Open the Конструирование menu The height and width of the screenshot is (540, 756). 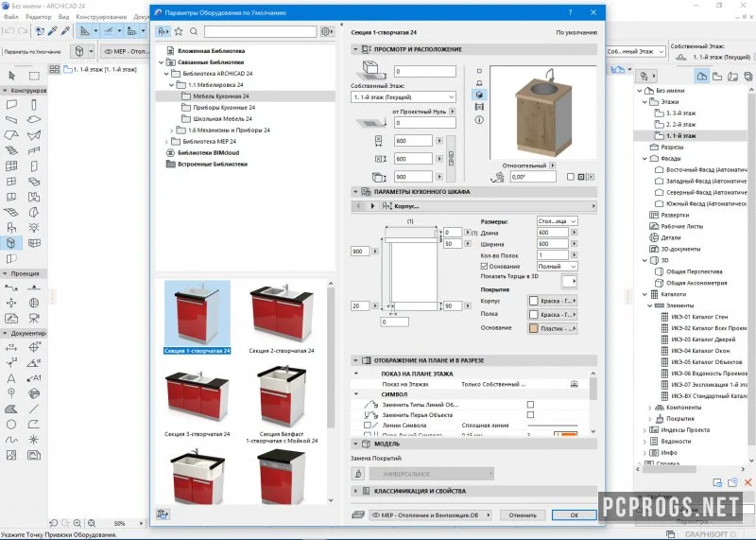101,16
